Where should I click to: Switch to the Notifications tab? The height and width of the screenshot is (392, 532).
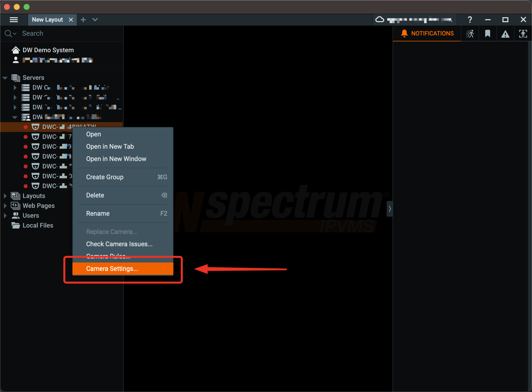pos(427,34)
